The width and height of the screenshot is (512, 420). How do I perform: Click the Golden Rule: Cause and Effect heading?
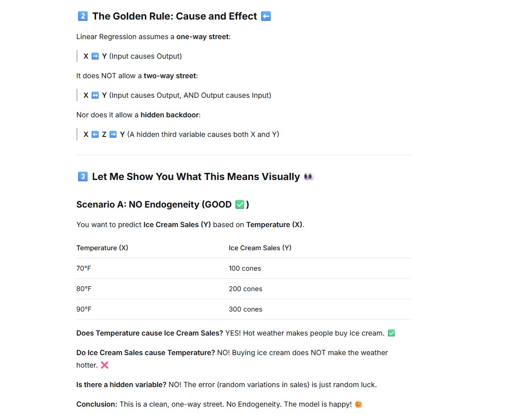pos(174,16)
